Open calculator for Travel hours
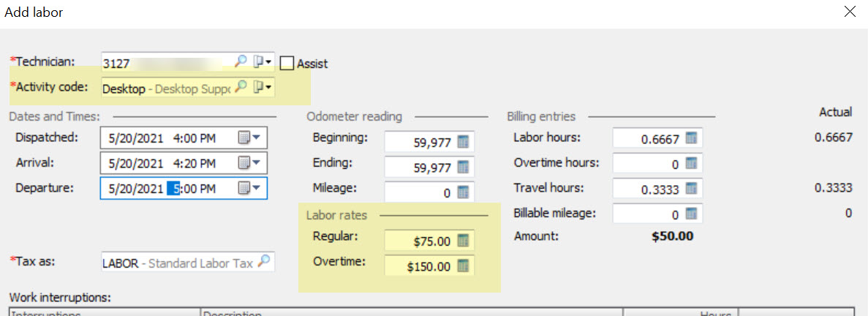 point(691,189)
